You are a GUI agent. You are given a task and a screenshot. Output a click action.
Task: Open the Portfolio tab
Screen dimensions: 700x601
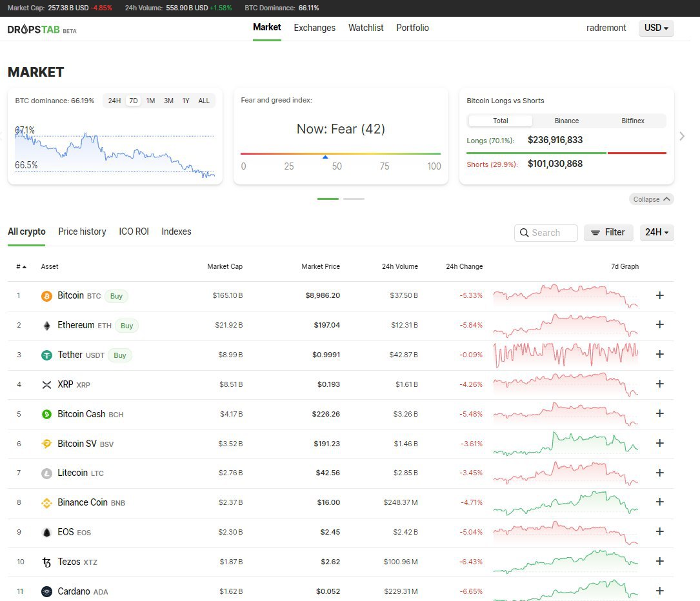point(412,28)
